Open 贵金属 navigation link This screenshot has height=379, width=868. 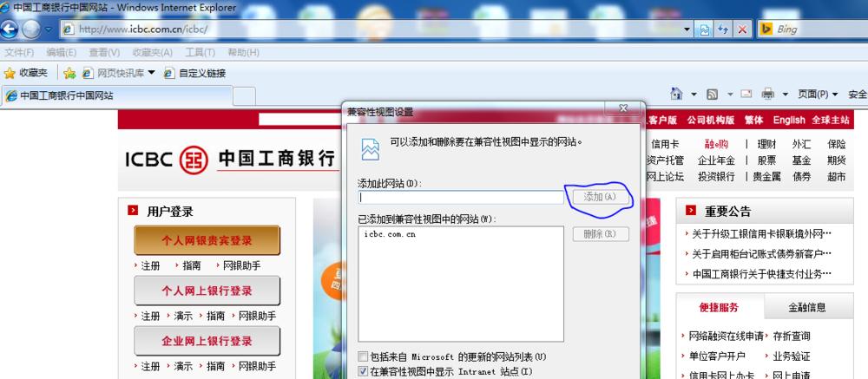pyautogui.click(x=766, y=177)
